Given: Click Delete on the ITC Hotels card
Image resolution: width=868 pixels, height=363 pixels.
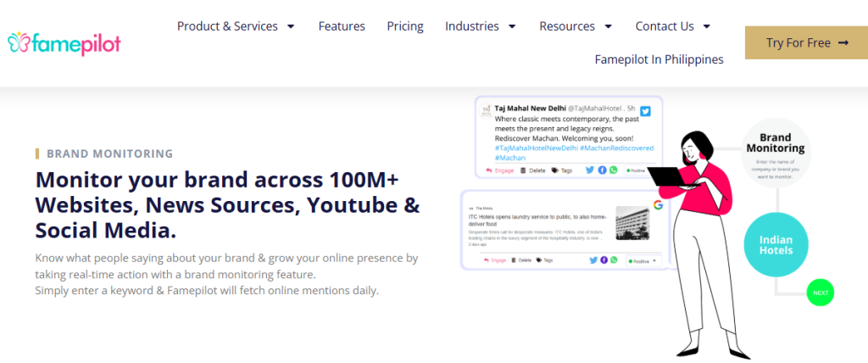Looking at the screenshot, I should pyautogui.click(x=521, y=260).
